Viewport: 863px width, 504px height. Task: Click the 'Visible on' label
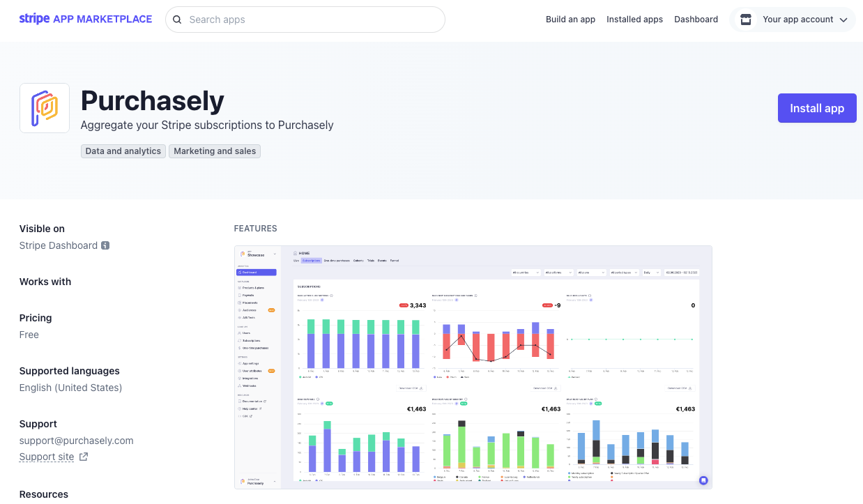(42, 229)
